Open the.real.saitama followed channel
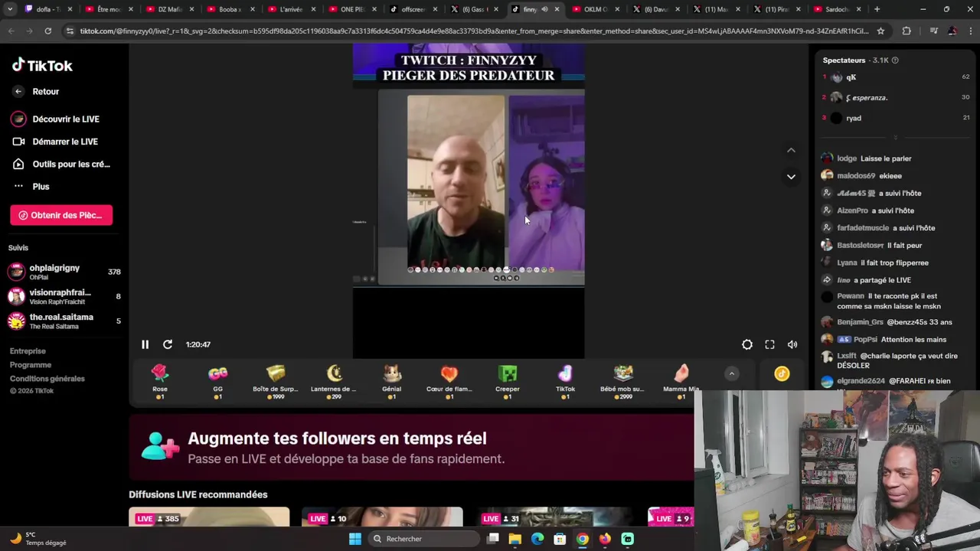Image resolution: width=980 pixels, height=551 pixels. (x=64, y=321)
